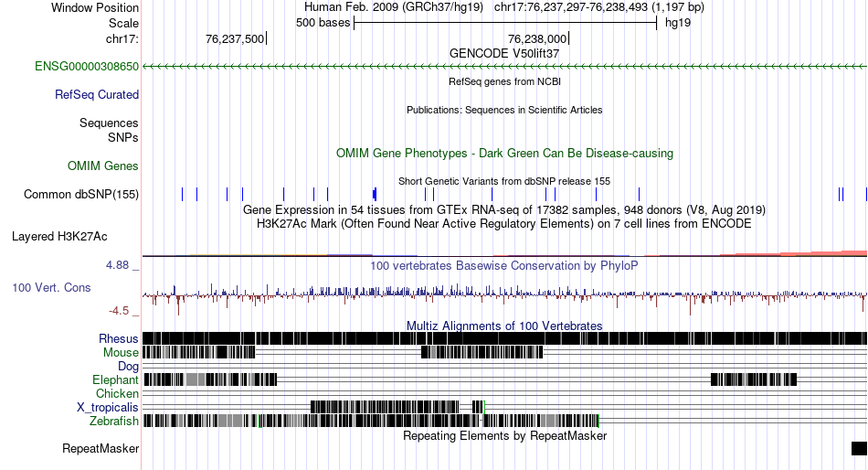Click Short Genetic Variants from dbSNP title
This screenshot has height=470, width=868.
504,181
